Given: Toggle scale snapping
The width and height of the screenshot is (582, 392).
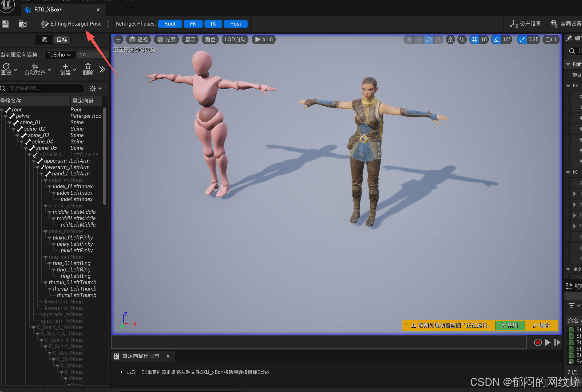Looking at the screenshot, I should 522,40.
